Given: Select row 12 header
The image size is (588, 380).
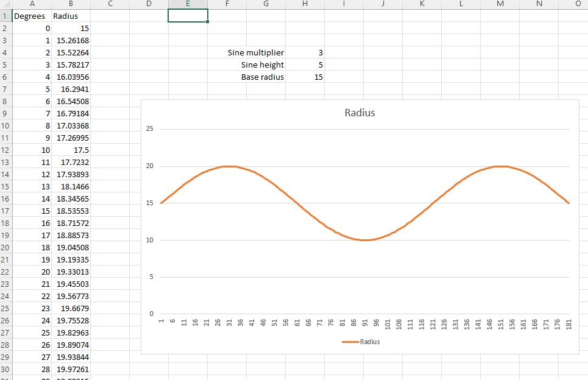Looking at the screenshot, I should (x=6, y=150).
